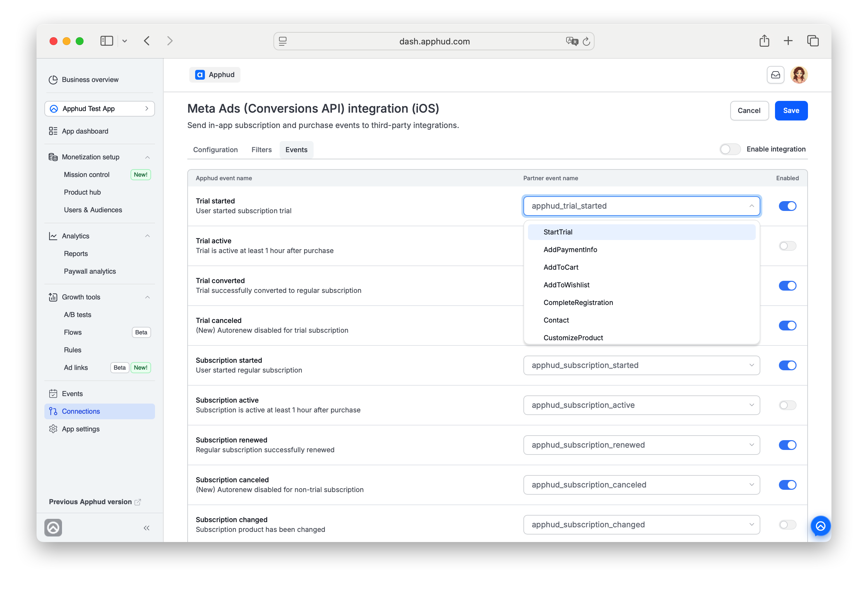Viewport: 868px width, 591px height.
Task: Click the Apphud Test App logo icon
Action: pyautogui.click(x=54, y=109)
